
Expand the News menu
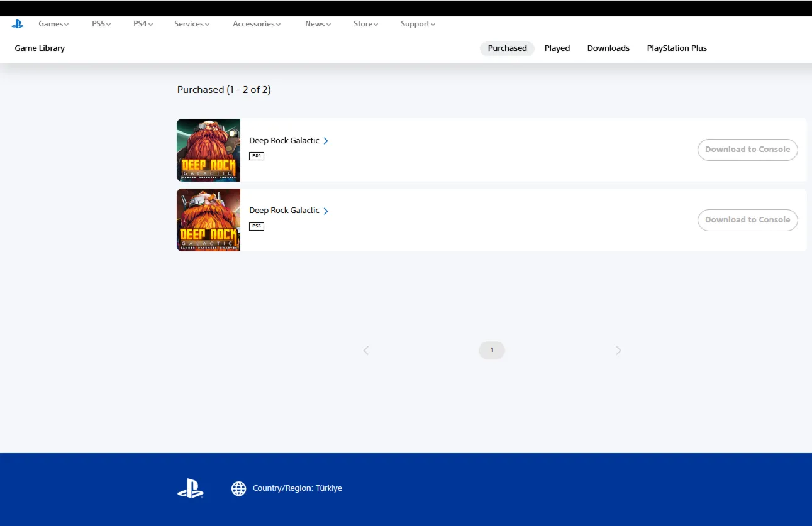coord(318,24)
